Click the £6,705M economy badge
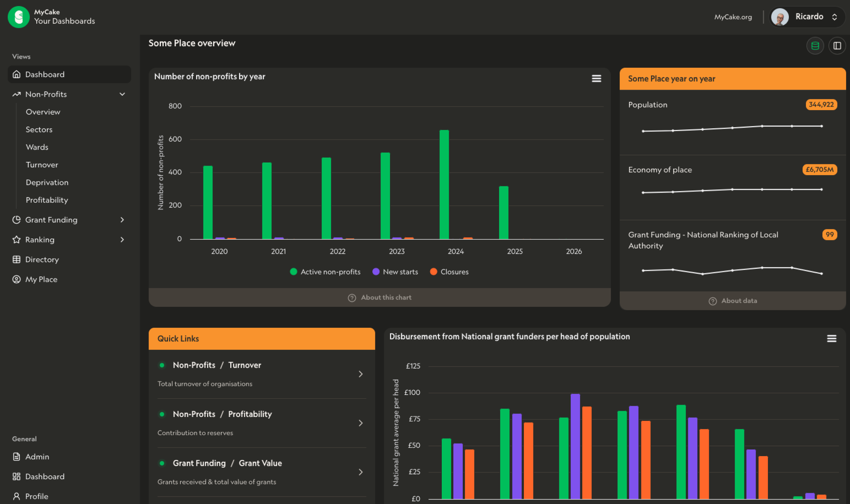 (820, 170)
